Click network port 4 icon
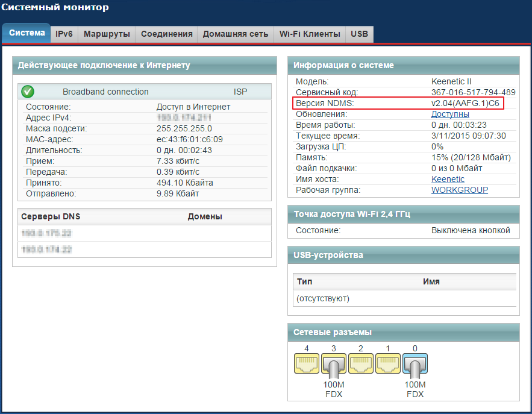 pyautogui.click(x=306, y=363)
